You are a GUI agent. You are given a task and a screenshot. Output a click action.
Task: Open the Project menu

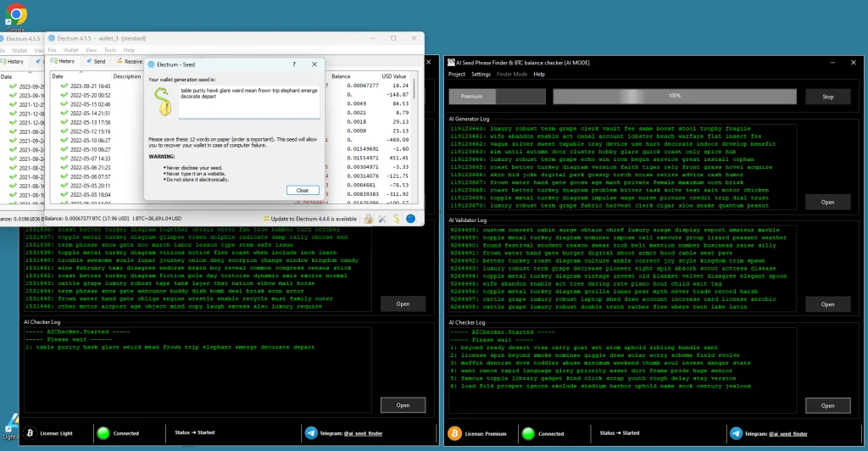click(456, 74)
